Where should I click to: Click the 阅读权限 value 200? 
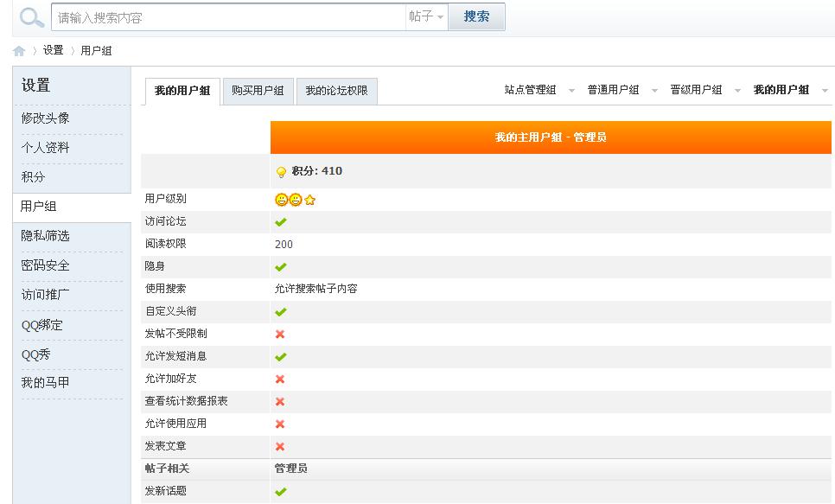(284, 244)
